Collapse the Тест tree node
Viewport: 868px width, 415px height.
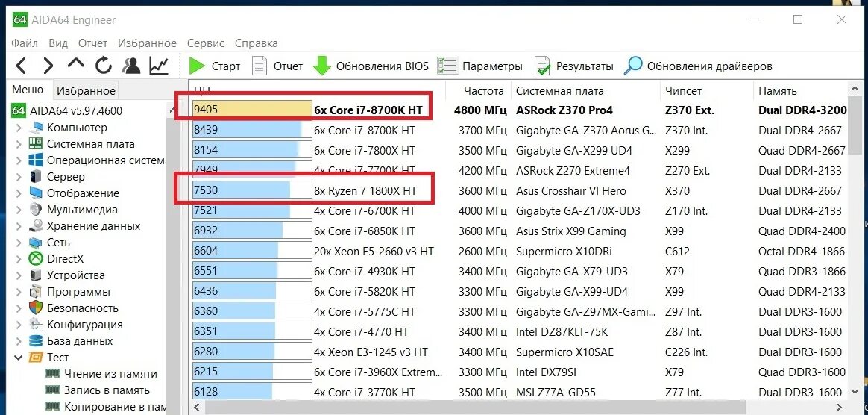pyautogui.click(x=19, y=358)
